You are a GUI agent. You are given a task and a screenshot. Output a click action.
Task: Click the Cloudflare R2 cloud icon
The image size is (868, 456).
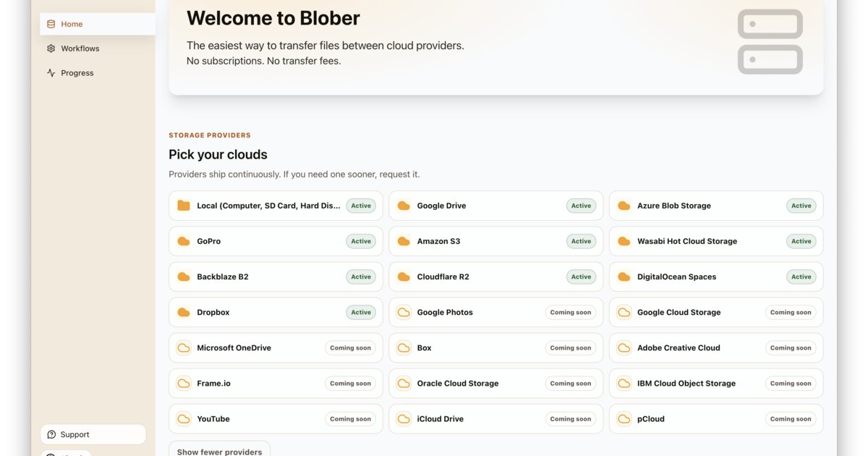click(404, 276)
